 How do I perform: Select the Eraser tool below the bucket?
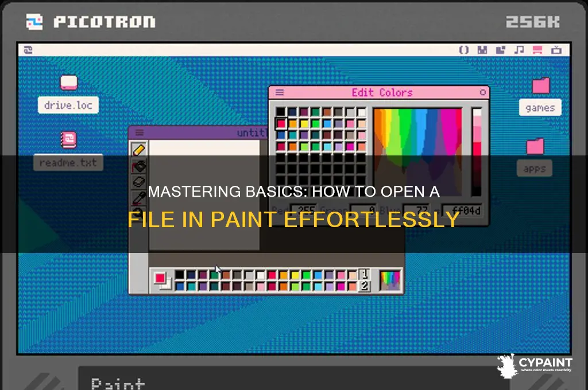[x=139, y=182]
